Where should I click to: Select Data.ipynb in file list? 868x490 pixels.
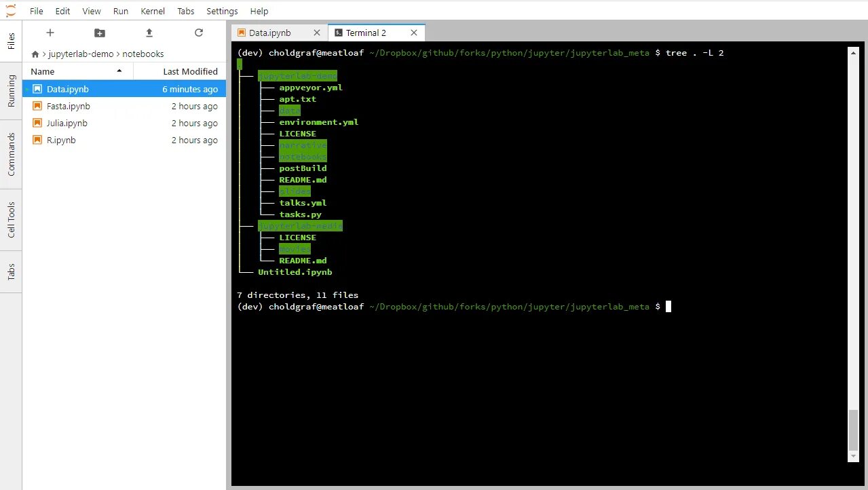click(x=124, y=89)
